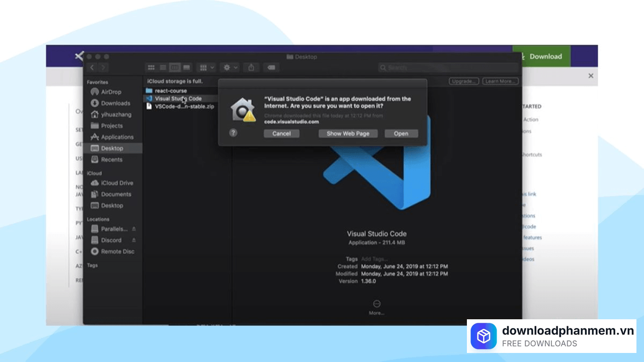Click the Finder forward arrow button

tap(103, 67)
